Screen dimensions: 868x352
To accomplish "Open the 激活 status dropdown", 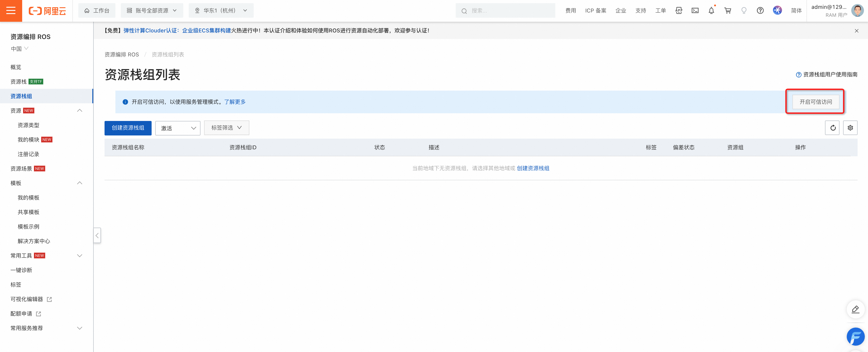I will [178, 128].
